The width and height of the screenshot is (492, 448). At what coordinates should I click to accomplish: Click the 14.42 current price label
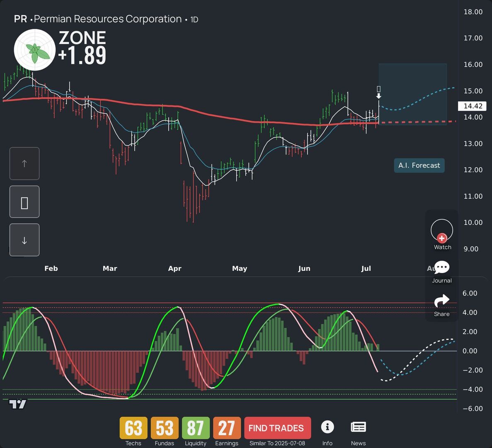click(x=472, y=106)
